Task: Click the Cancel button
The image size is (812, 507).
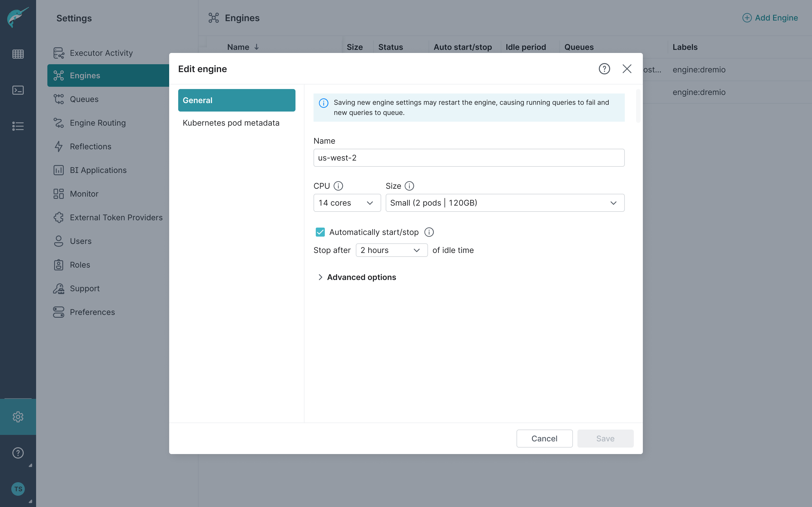Action: point(544,438)
